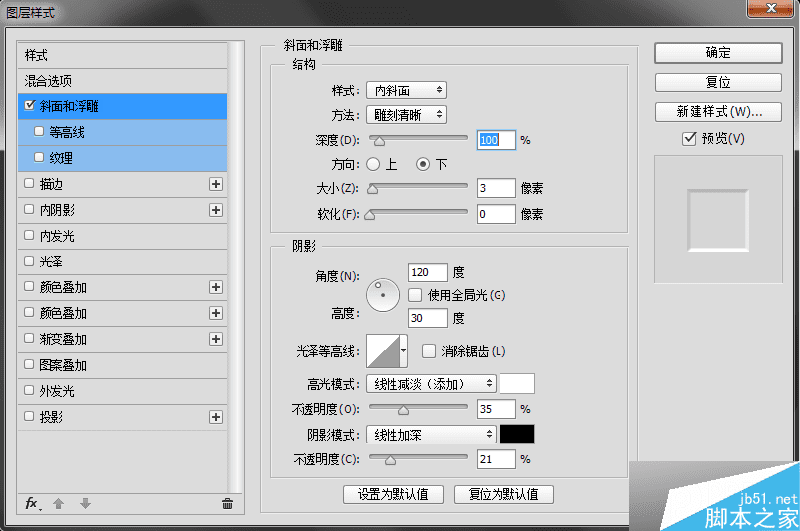800x531 pixels.
Task: Enable the 纹理 checkbox
Action: click(x=39, y=157)
